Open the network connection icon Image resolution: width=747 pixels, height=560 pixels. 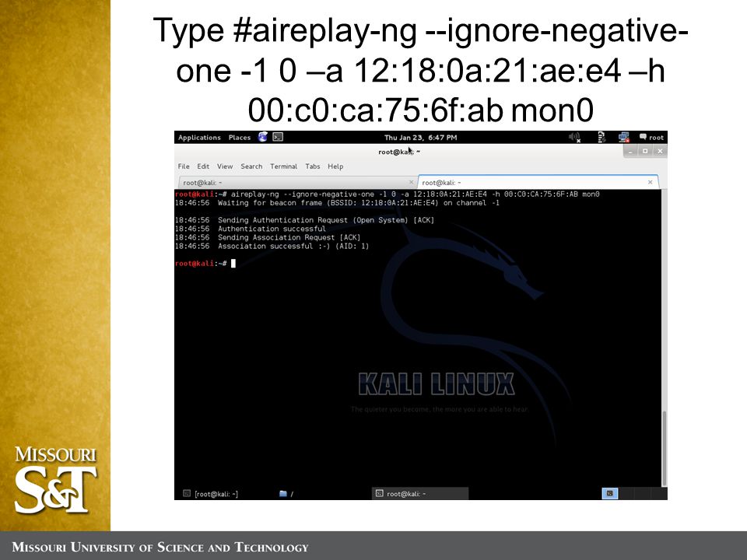pyautogui.click(x=623, y=137)
